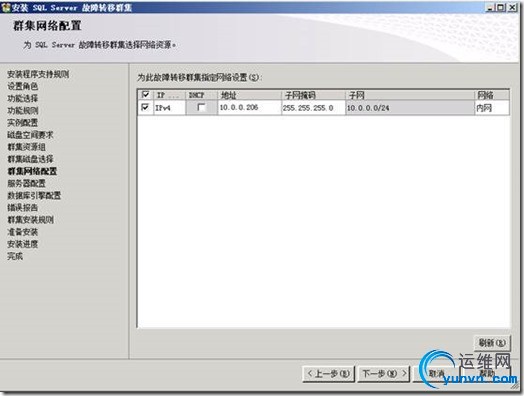Screen dimensions: 524x396
Task: Uncheck the IPv4 row checkbox
Action: [x=145, y=107]
